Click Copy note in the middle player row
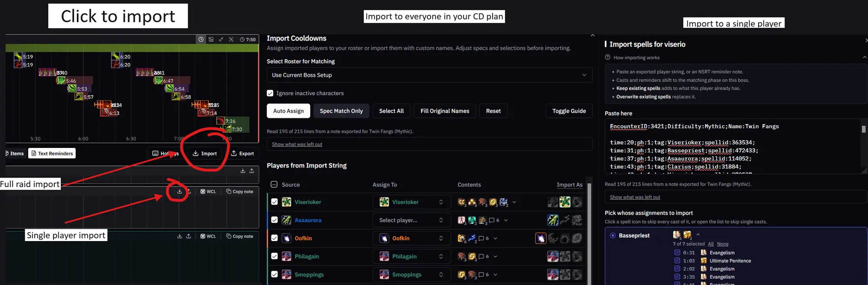Screen dimensions: 868x285 point(240,191)
